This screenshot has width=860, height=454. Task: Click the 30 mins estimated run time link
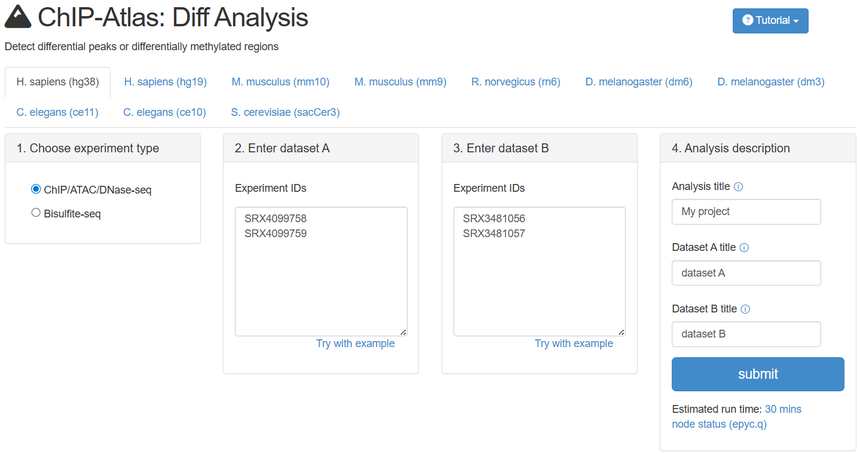(783, 409)
